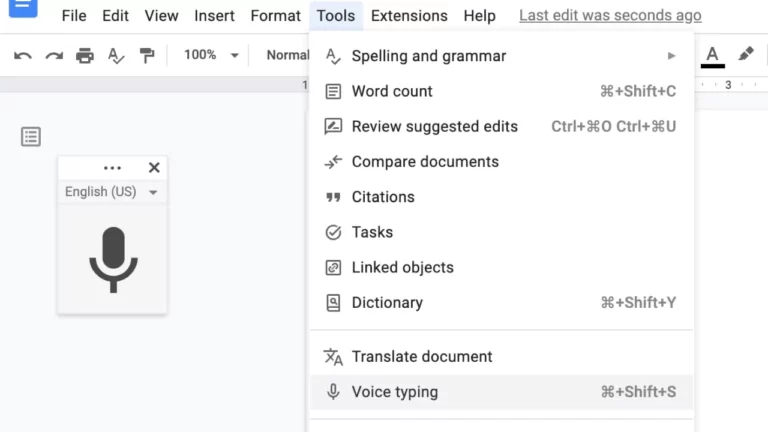Open the Extensions menu
The image size is (768, 432).
[x=409, y=16]
